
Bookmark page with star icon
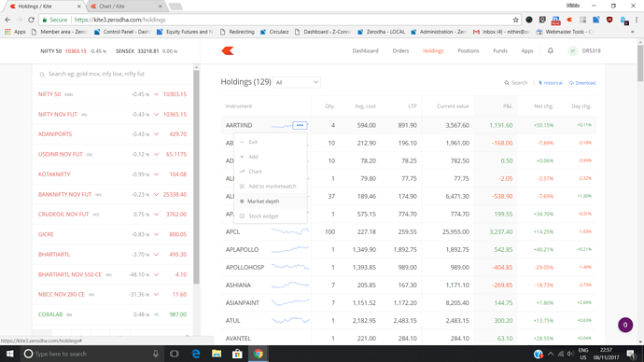click(x=515, y=20)
